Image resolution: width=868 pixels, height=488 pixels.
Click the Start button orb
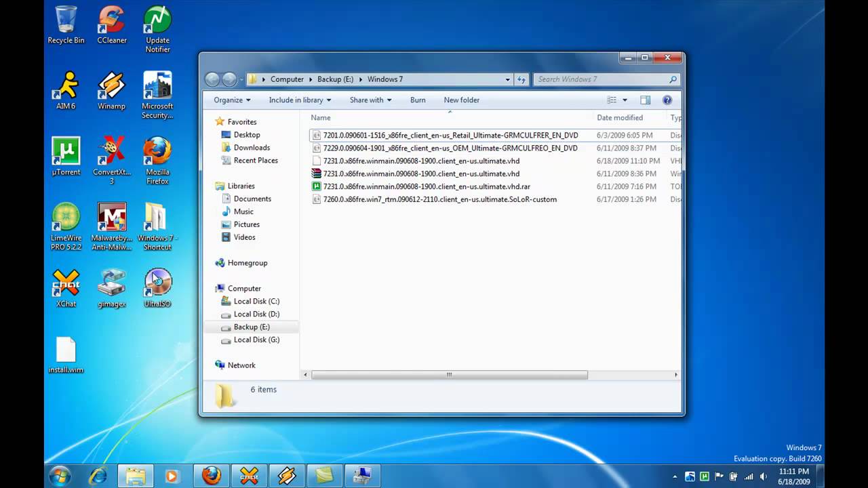pyautogui.click(x=60, y=476)
